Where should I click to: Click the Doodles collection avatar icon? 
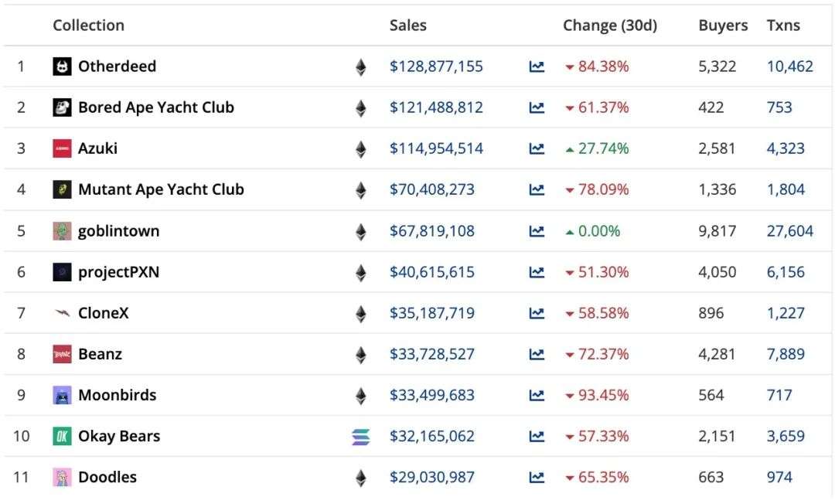[x=62, y=477]
